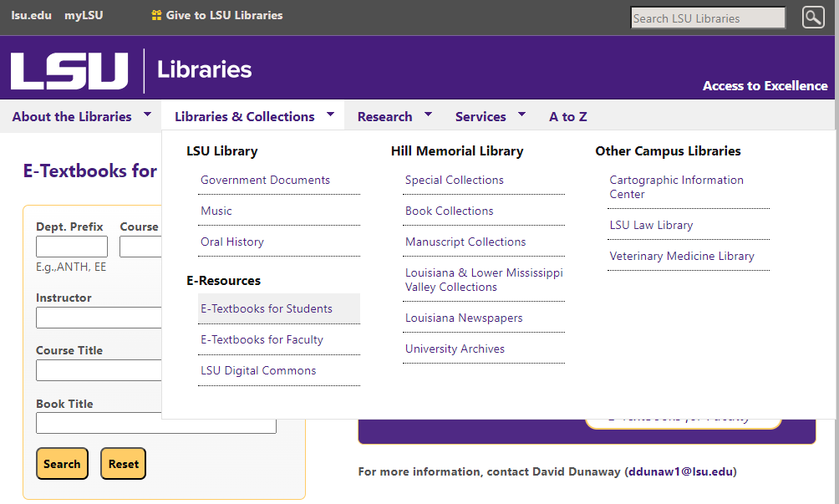The image size is (839, 504).
Task: Click the LSU Library heading
Action: 222,151
